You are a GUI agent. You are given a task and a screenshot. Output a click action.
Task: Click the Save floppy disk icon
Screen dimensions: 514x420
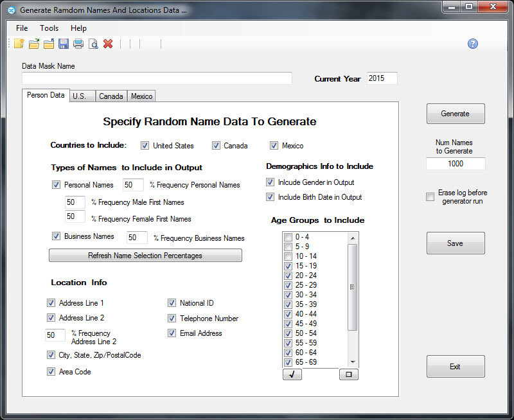point(64,44)
